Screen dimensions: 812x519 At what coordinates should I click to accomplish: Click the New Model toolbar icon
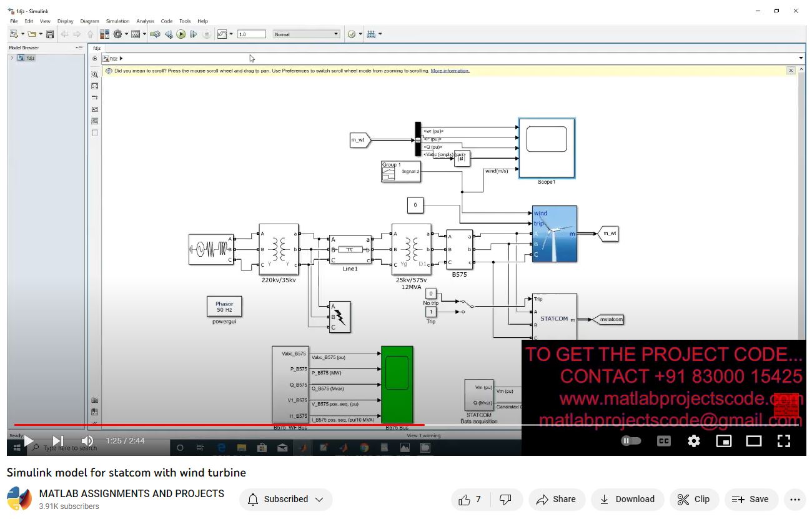(x=13, y=34)
